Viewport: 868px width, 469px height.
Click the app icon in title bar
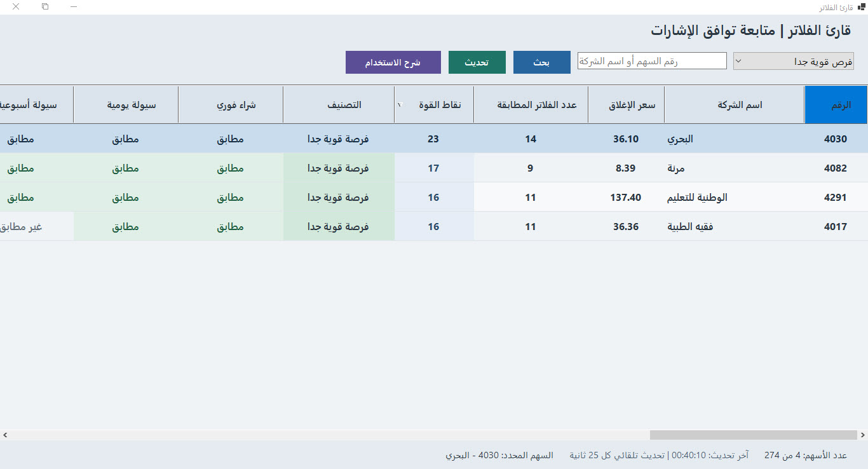(862, 7)
